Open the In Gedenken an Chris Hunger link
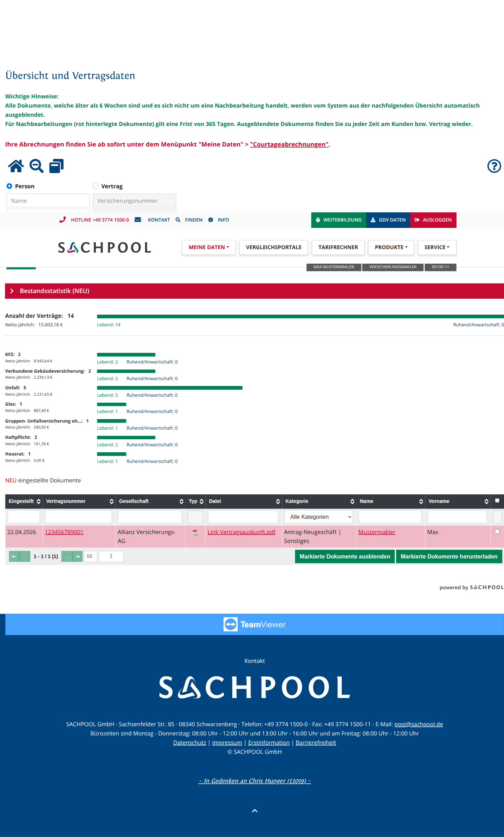The height and width of the screenshot is (837, 504). point(255,781)
